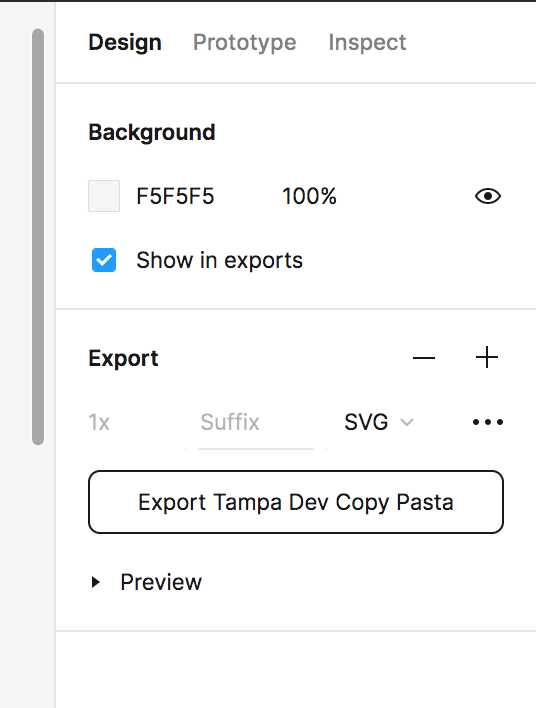Click the 100% opacity field
The image size is (536, 708).
(x=309, y=196)
